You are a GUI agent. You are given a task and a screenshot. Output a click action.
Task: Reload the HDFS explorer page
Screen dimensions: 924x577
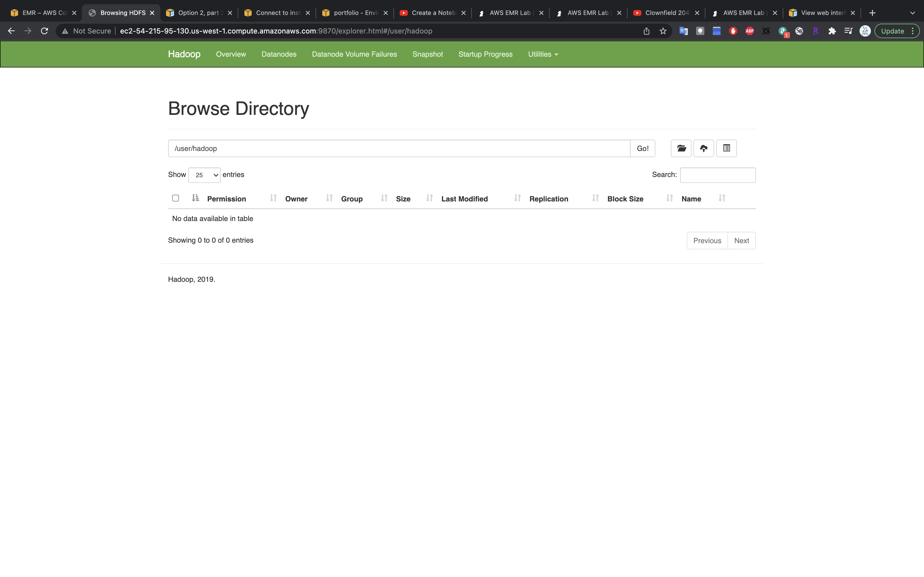44,31
